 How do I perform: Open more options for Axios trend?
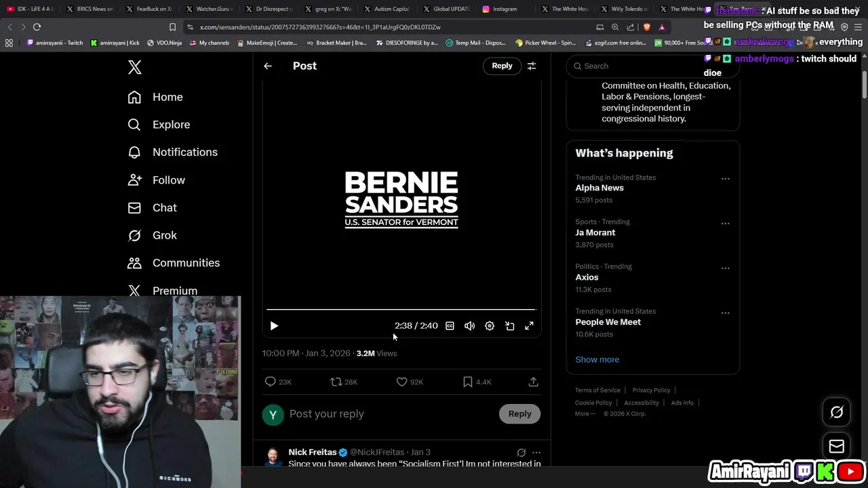point(725,268)
